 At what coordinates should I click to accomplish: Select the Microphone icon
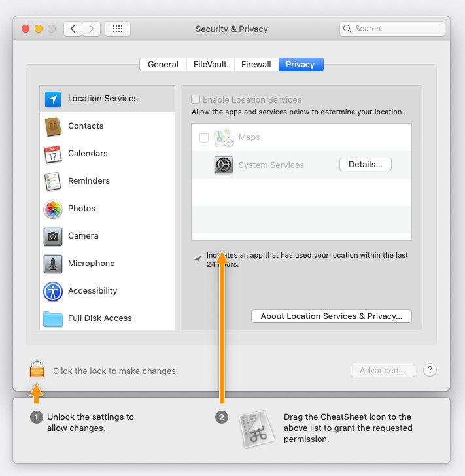tap(53, 263)
